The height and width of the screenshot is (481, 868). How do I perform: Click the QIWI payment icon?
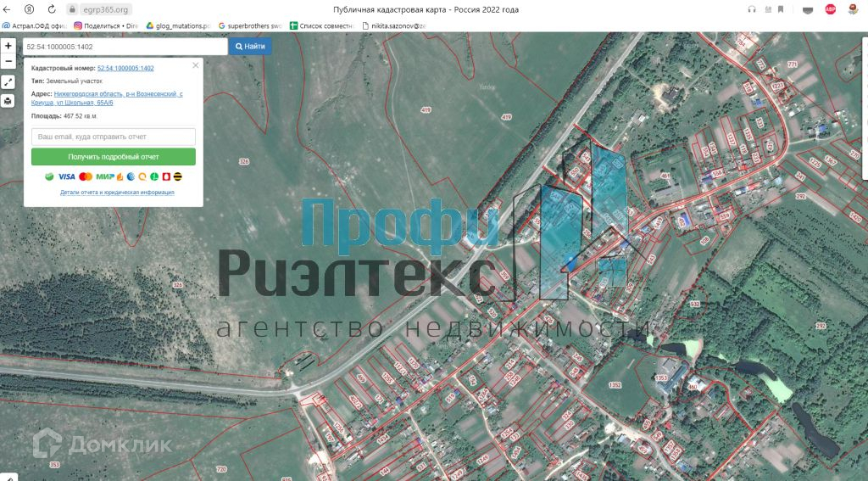tap(142, 176)
